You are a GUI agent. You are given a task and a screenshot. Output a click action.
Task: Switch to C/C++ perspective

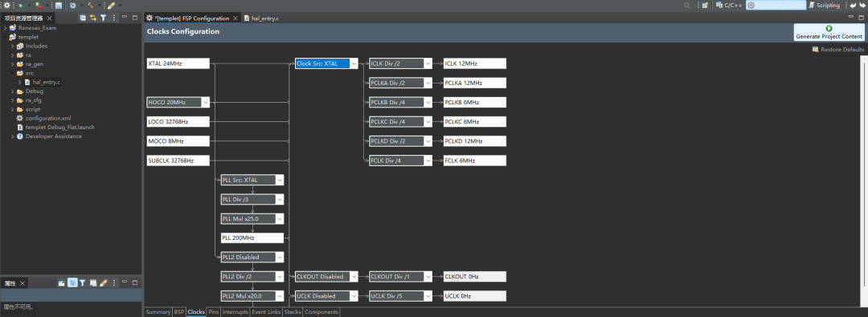tap(728, 5)
